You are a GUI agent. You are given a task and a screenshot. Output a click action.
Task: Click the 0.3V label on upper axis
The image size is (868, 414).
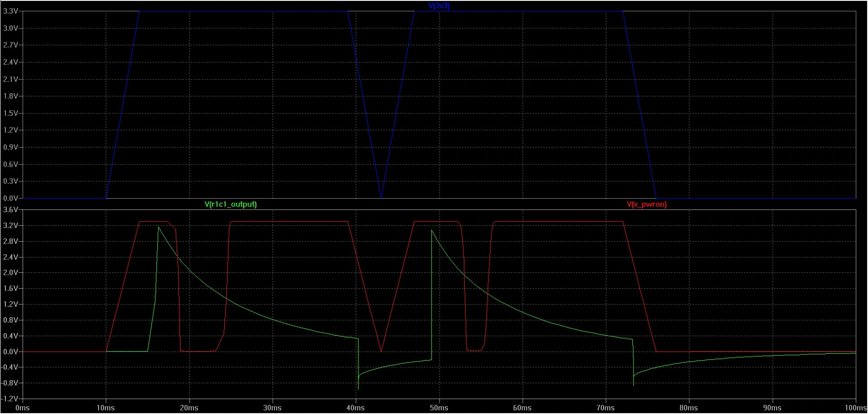(10, 181)
